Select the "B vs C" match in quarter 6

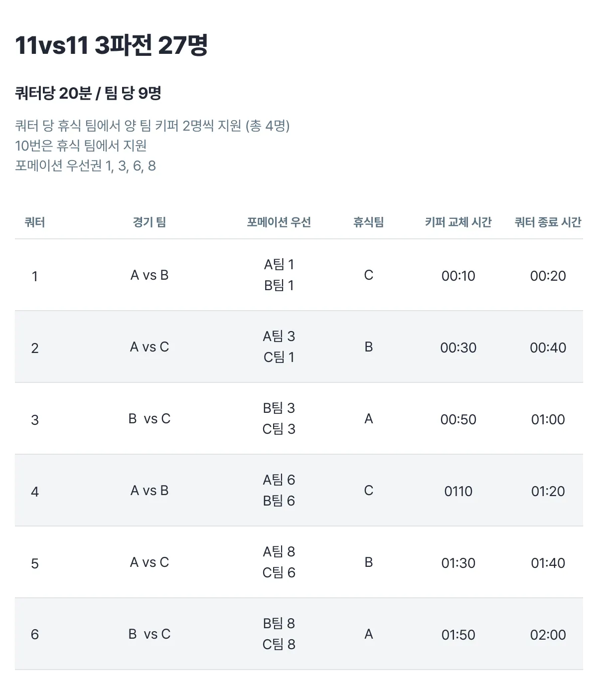pyautogui.click(x=149, y=634)
